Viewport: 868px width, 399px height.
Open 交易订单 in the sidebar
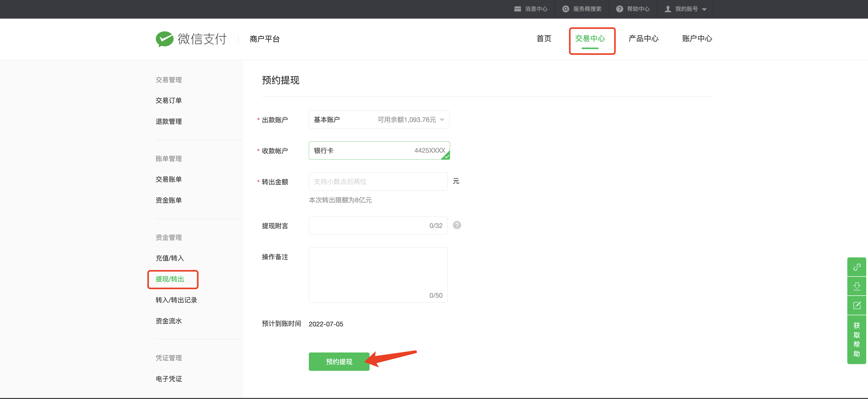click(x=168, y=100)
